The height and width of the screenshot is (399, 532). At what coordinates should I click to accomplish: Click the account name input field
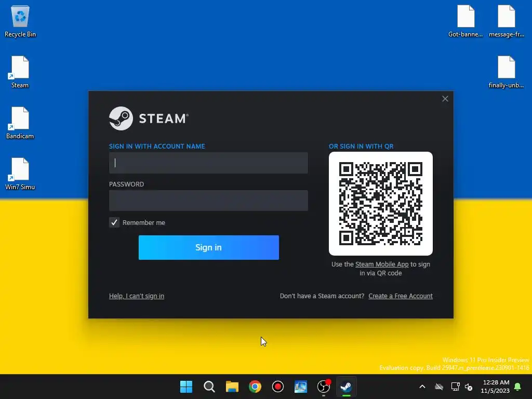point(208,163)
